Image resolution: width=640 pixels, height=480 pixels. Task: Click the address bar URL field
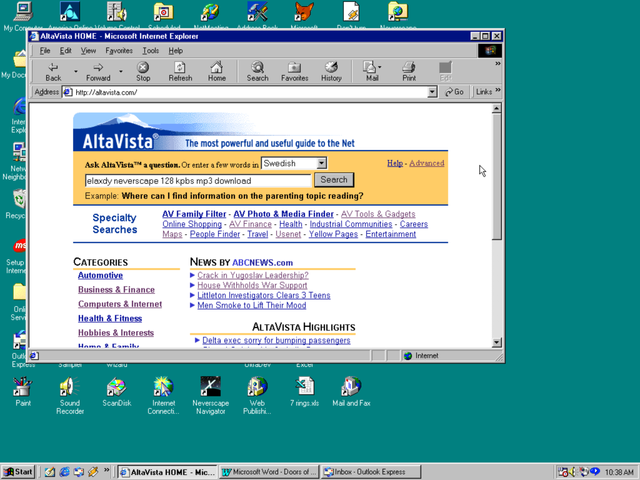point(245,92)
